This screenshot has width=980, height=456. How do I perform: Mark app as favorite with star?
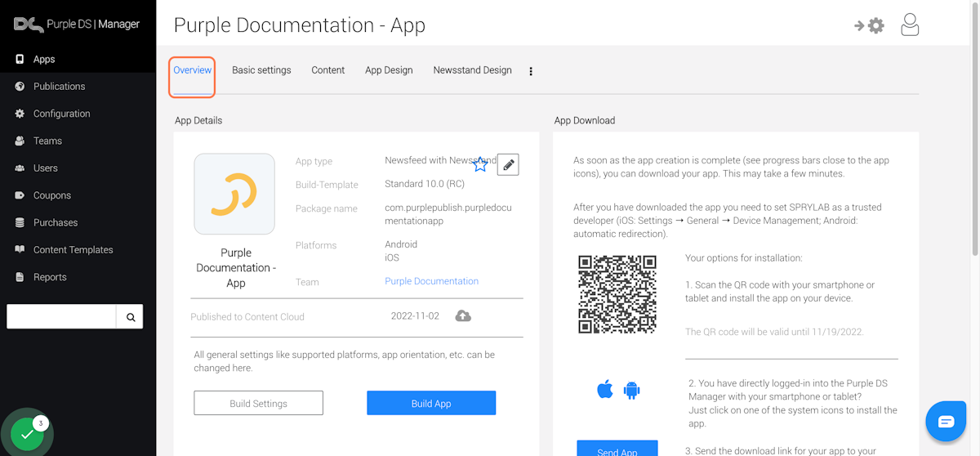(x=480, y=164)
